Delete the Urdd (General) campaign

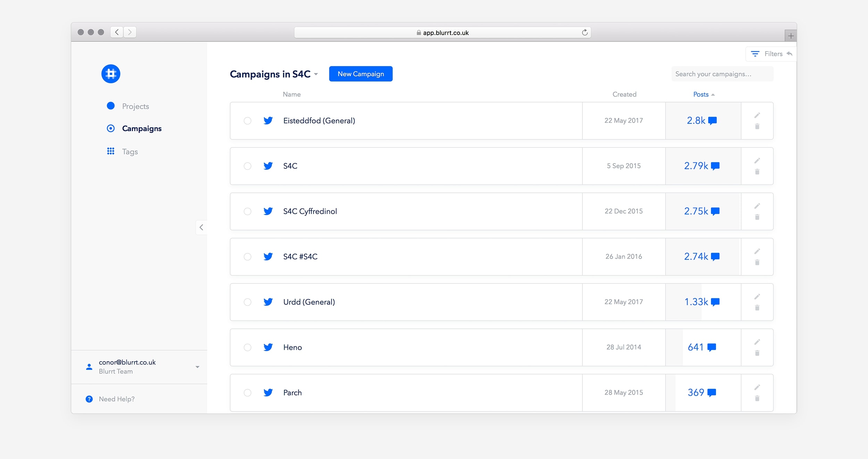(757, 308)
